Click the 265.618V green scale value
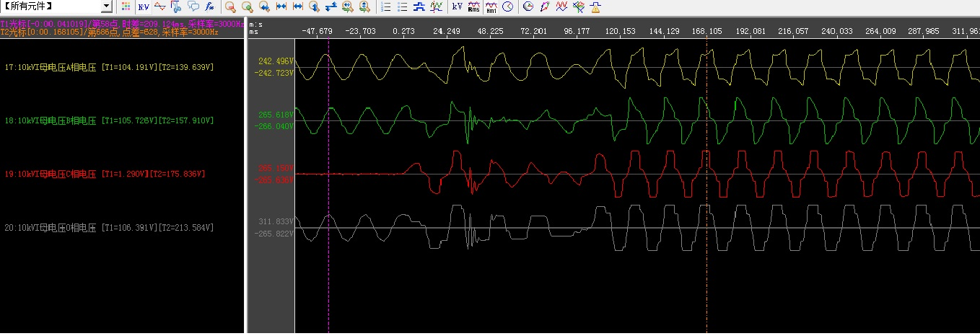980x336 pixels. coord(275,115)
